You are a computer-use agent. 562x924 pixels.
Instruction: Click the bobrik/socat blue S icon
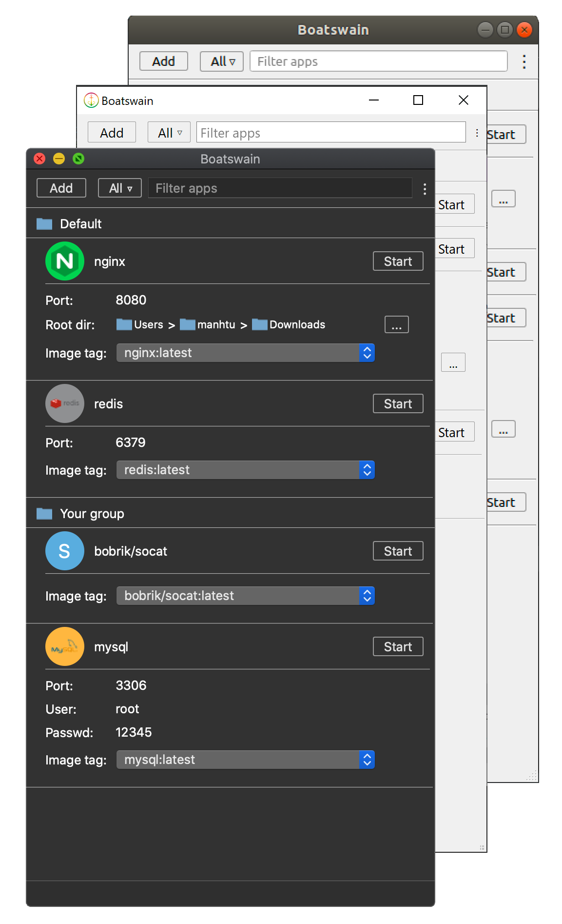click(65, 551)
